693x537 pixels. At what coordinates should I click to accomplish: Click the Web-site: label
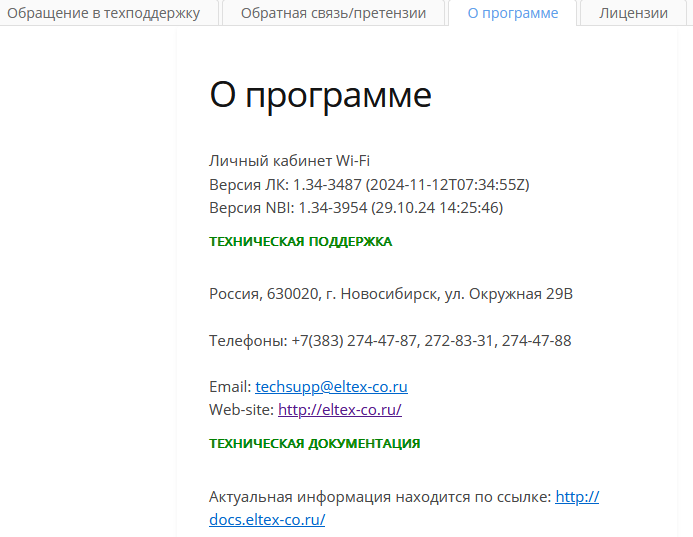[241, 410]
